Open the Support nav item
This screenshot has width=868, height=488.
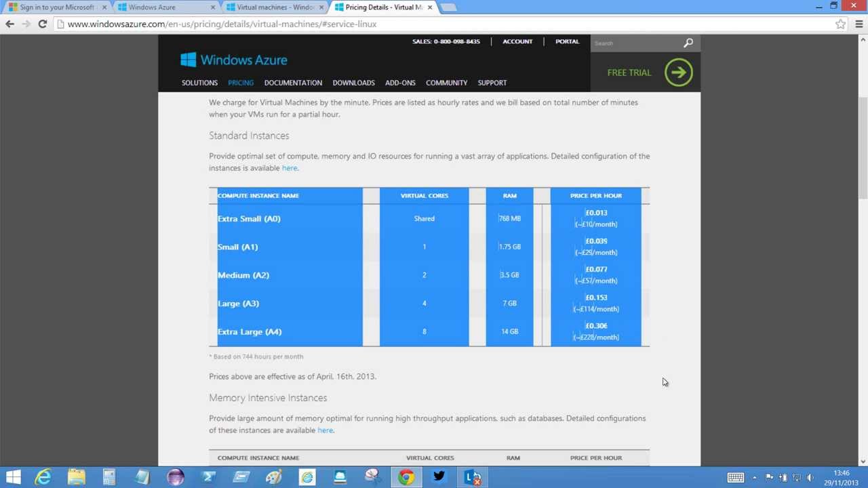click(x=492, y=83)
